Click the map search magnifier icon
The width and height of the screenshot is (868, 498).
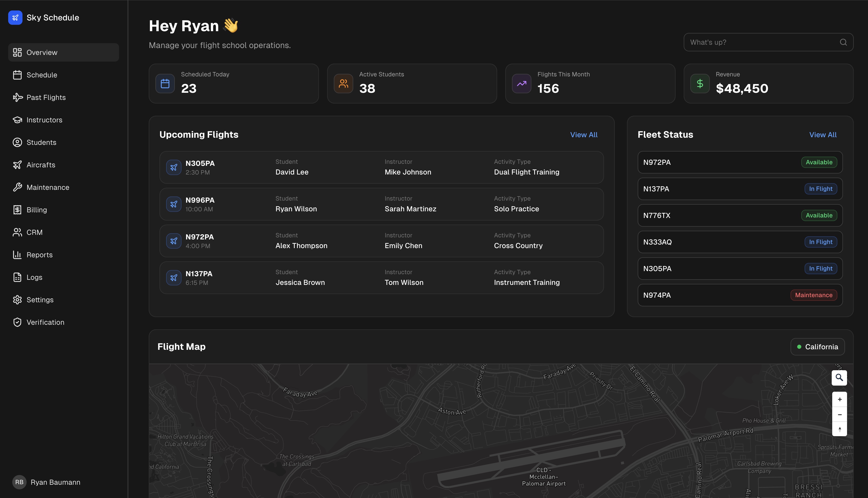click(x=839, y=378)
